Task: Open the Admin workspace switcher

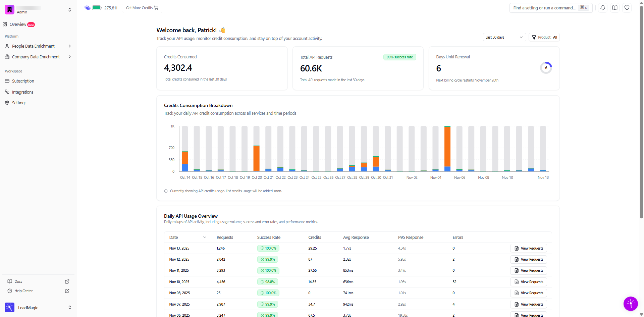Action: [38, 10]
